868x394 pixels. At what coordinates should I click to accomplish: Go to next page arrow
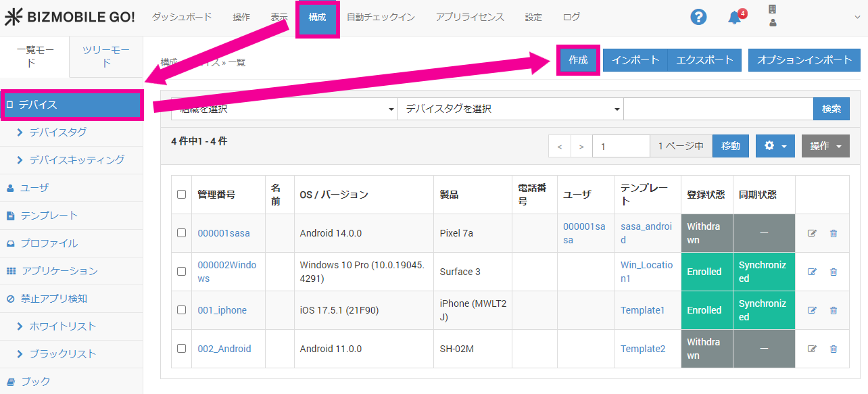(581, 146)
